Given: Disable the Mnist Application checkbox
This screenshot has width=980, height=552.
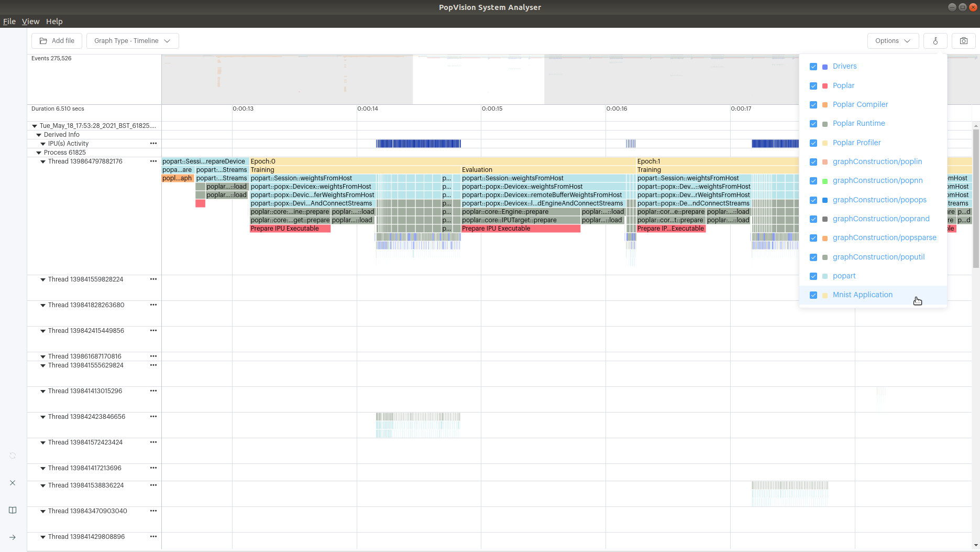Looking at the screenshot, I should pos(813,295).
